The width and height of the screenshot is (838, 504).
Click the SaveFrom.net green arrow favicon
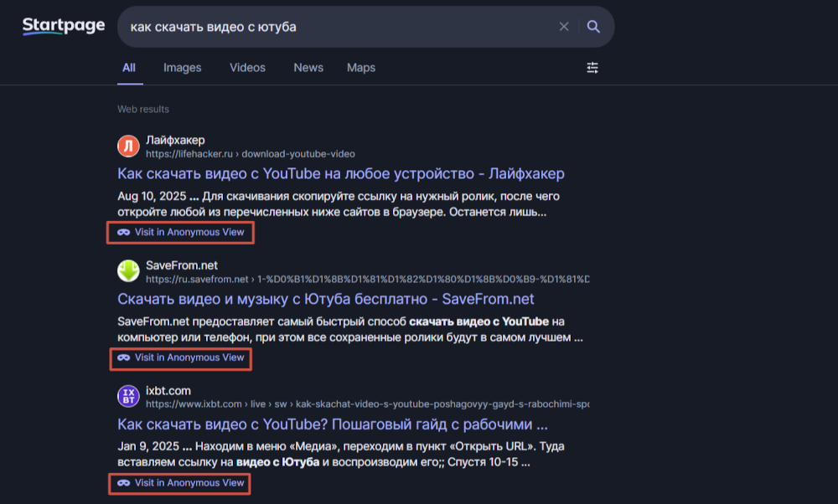pyautogui.click(x=128, y=272)
